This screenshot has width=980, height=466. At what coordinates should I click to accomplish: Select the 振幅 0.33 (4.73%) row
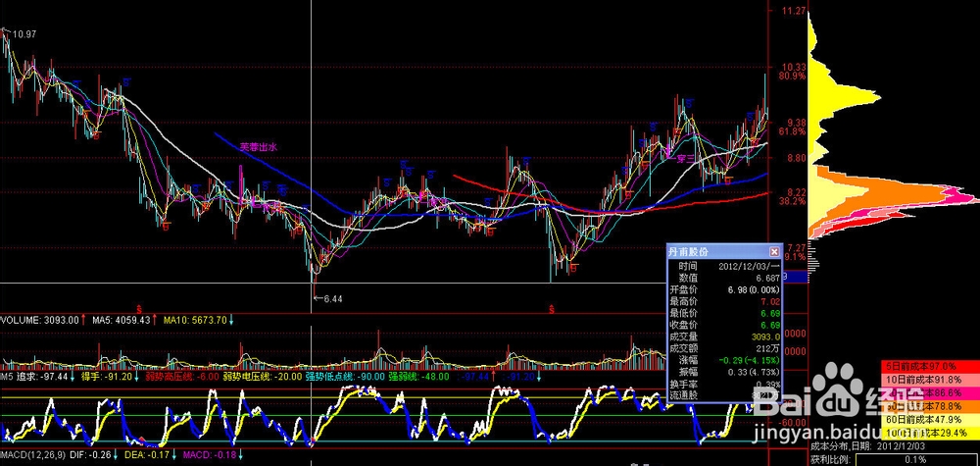[724, 372]
